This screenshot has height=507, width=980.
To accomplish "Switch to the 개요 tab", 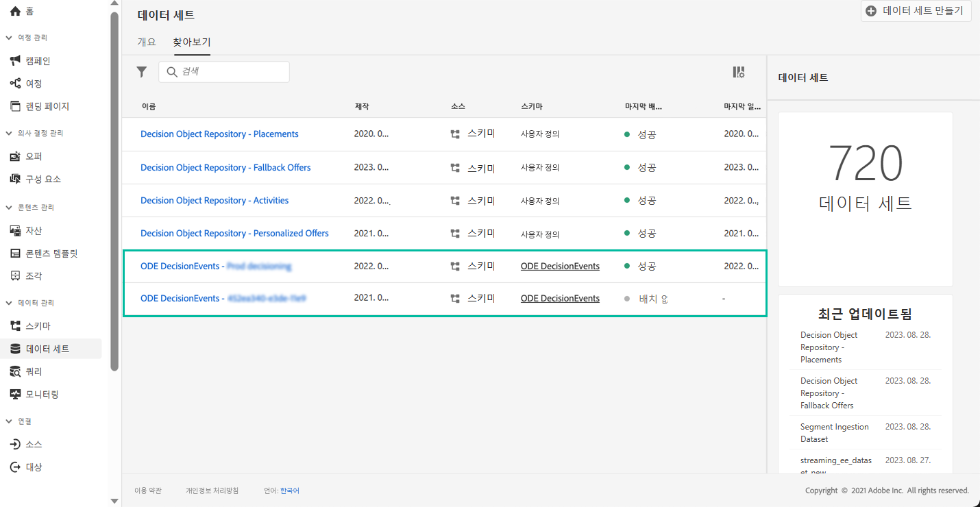I will [x=147, y=42].
